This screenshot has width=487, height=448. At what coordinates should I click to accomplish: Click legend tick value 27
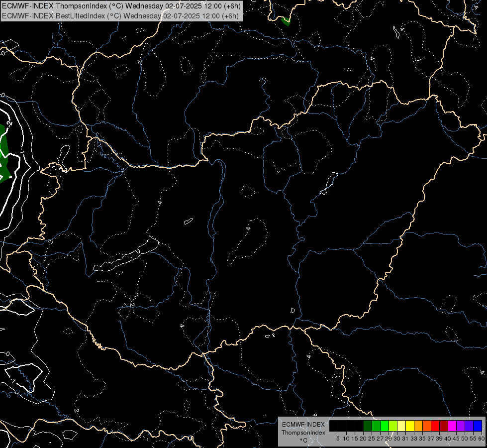(380, 439)
